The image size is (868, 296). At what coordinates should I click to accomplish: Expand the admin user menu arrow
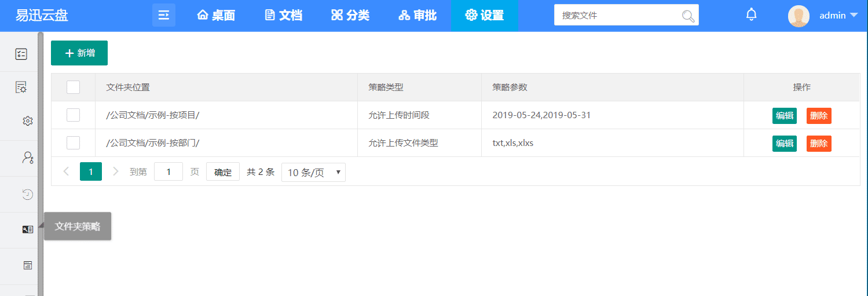pos(854,16)
